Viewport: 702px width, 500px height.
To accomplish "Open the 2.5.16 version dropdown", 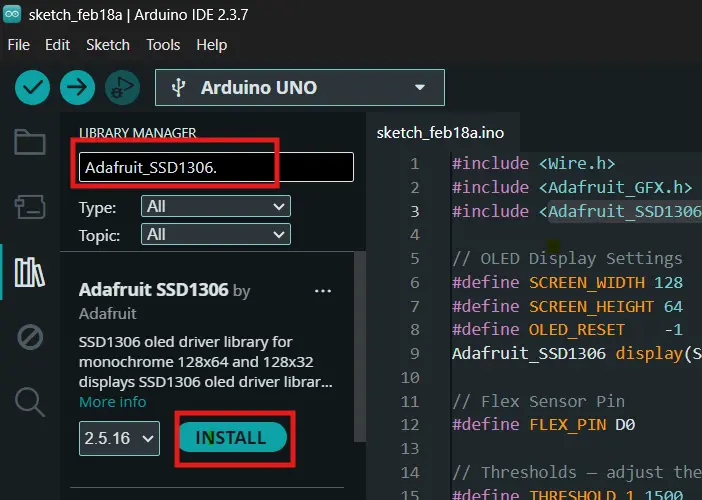I will 119,438.
